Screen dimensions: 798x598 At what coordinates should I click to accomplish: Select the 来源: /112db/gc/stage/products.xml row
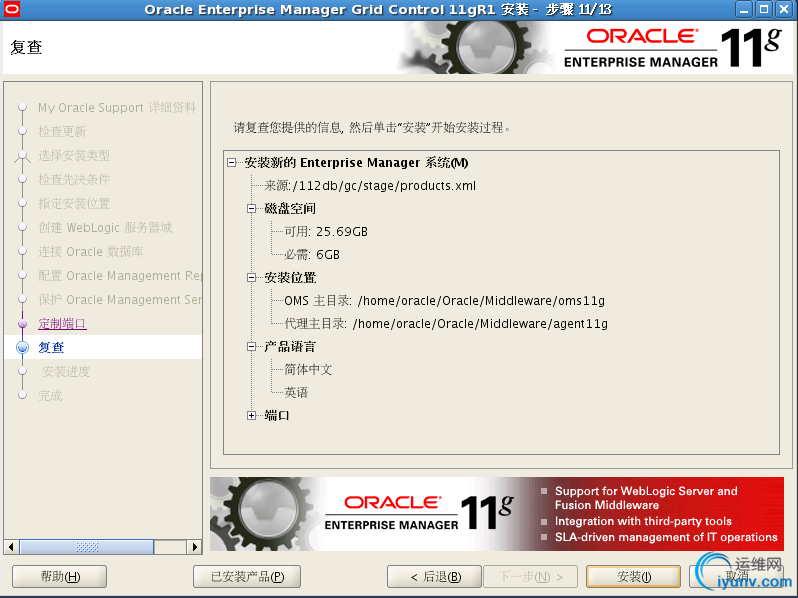(x=370, y=186)
